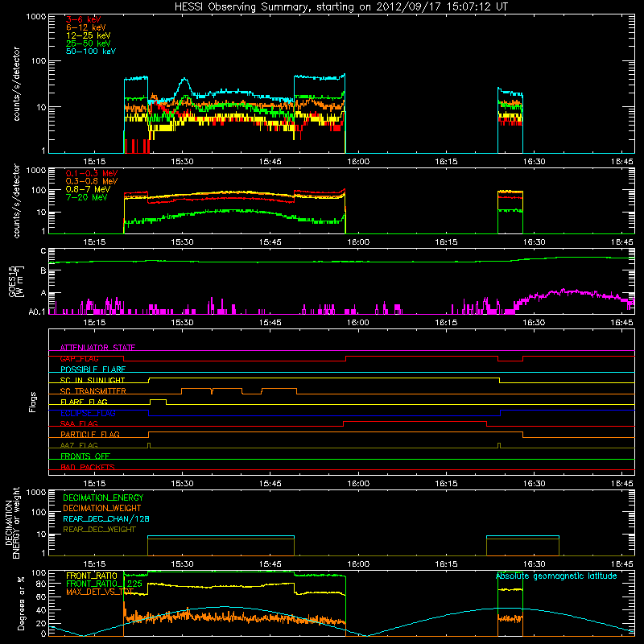Click the Absolute geomagnetic latitude label
644x644 pixels.
click(x=556, y=576)
